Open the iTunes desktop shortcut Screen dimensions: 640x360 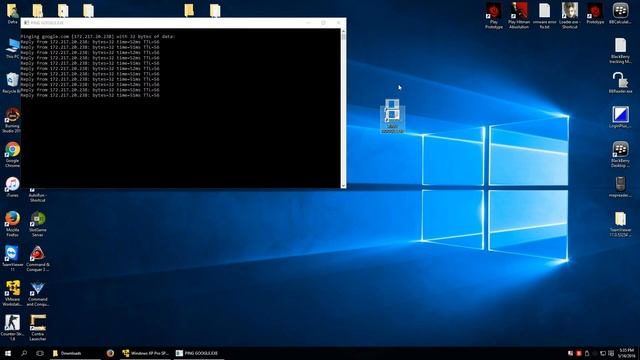12,187
